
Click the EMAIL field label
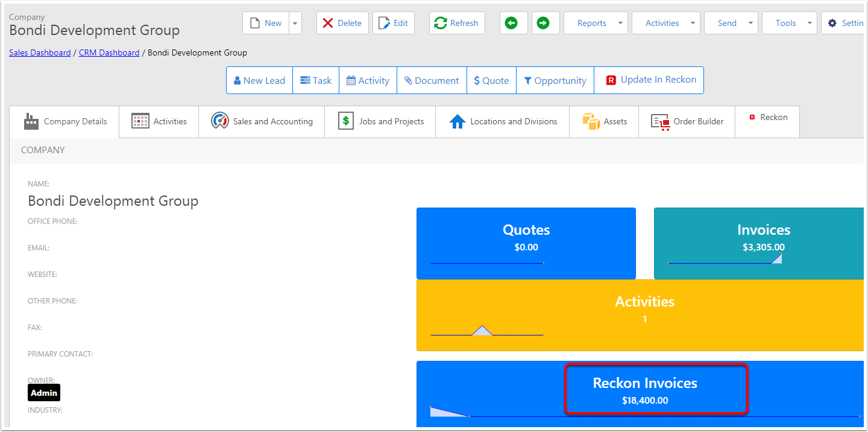39,248
